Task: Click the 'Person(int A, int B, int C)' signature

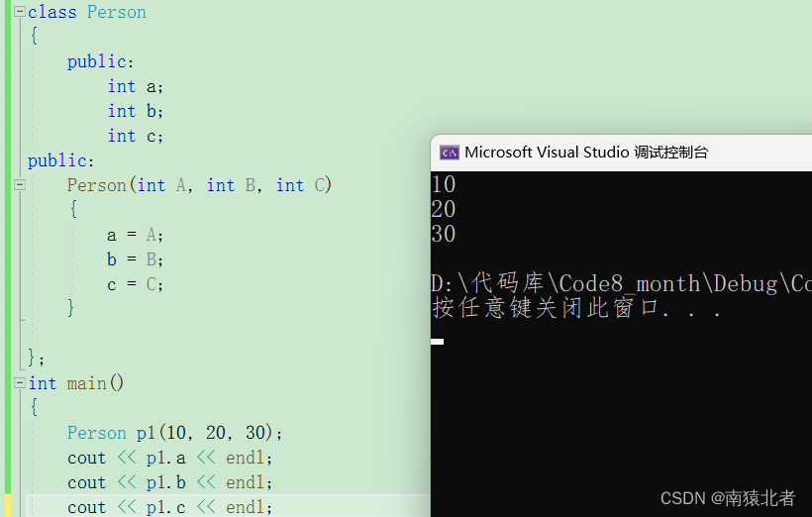Action: click(199, 185)
